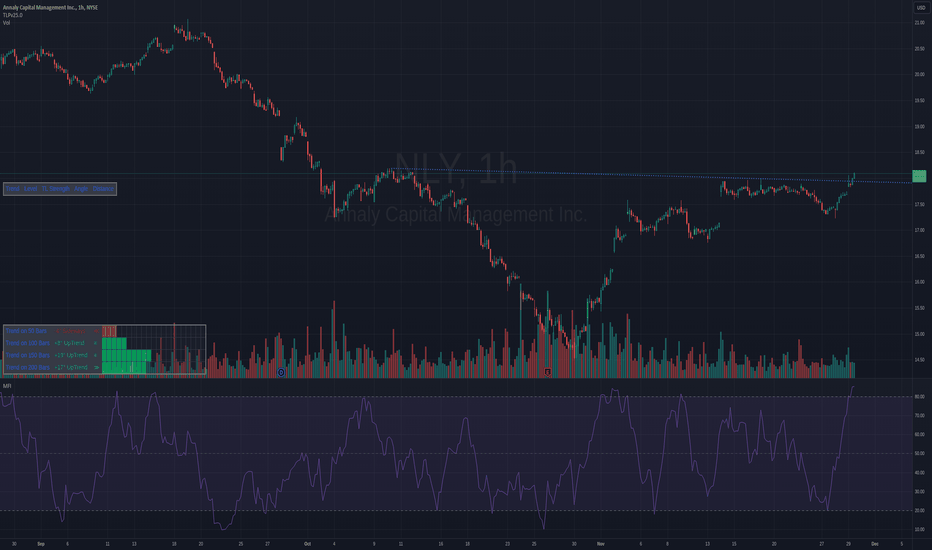Click the TLPv25.0 indicator legend
The height and width of the screenshot is (550, 932).
coord(12,15)
